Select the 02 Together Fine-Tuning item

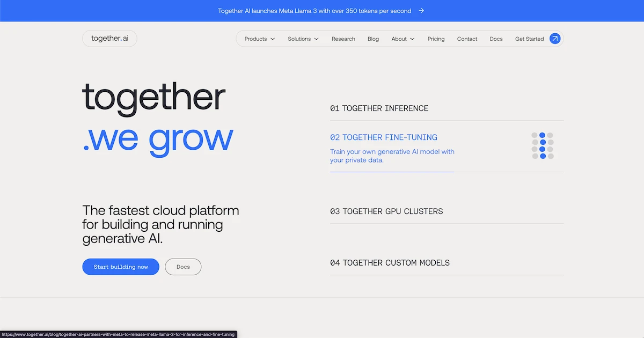click(383, 137)
